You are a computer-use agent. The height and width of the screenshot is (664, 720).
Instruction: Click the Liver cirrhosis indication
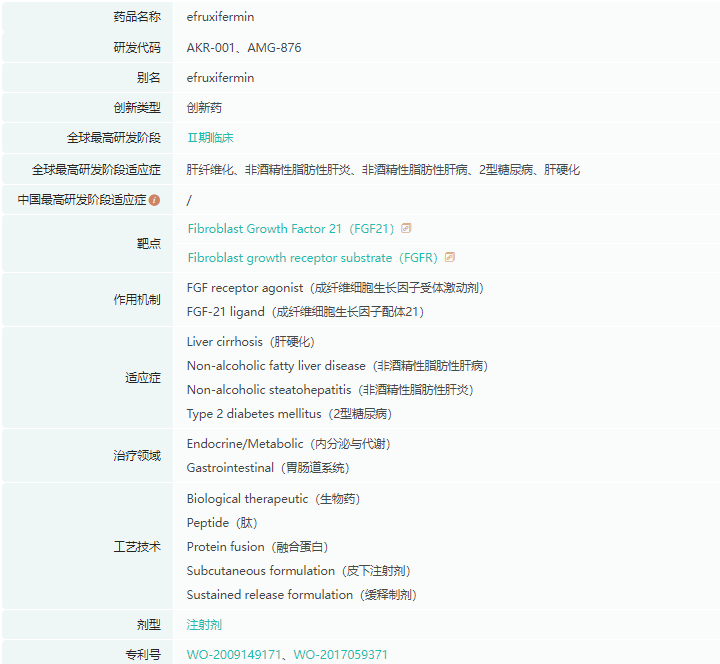point(251,342)
